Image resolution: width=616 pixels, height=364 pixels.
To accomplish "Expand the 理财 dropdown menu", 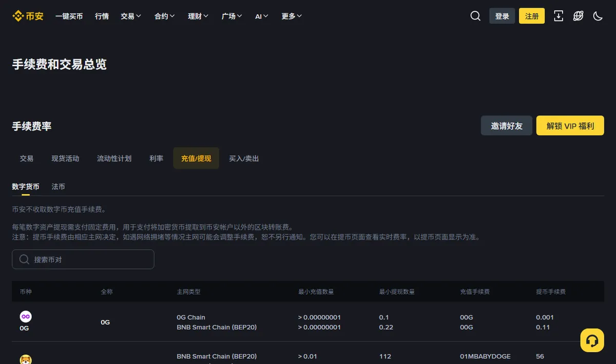I will point(198,16).
